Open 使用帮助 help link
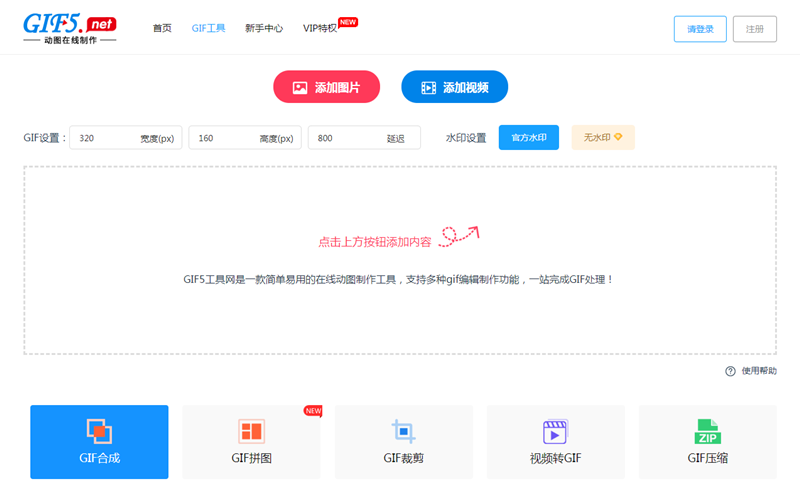This screenshot has width=800, height=482. (759, 371)
